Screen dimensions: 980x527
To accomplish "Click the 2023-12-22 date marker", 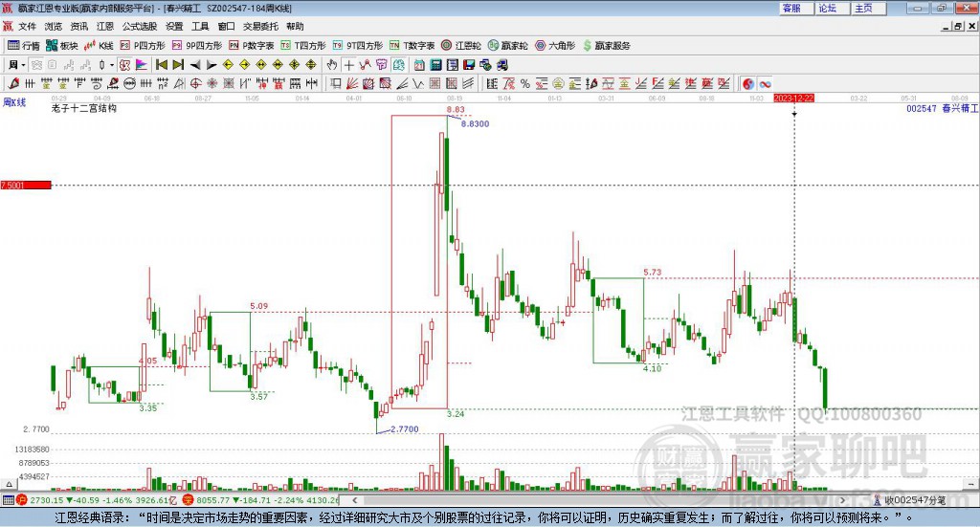I will pos(793,98).
